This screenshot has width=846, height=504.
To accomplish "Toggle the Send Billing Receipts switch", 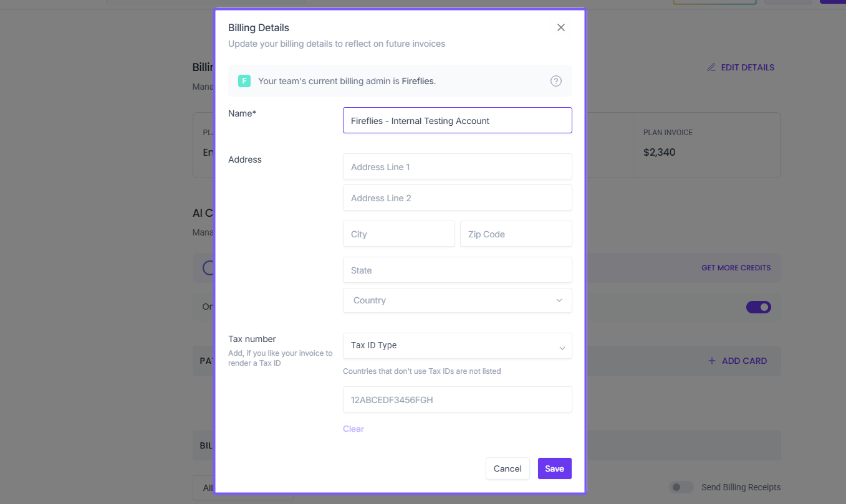I will click(681, 487).
